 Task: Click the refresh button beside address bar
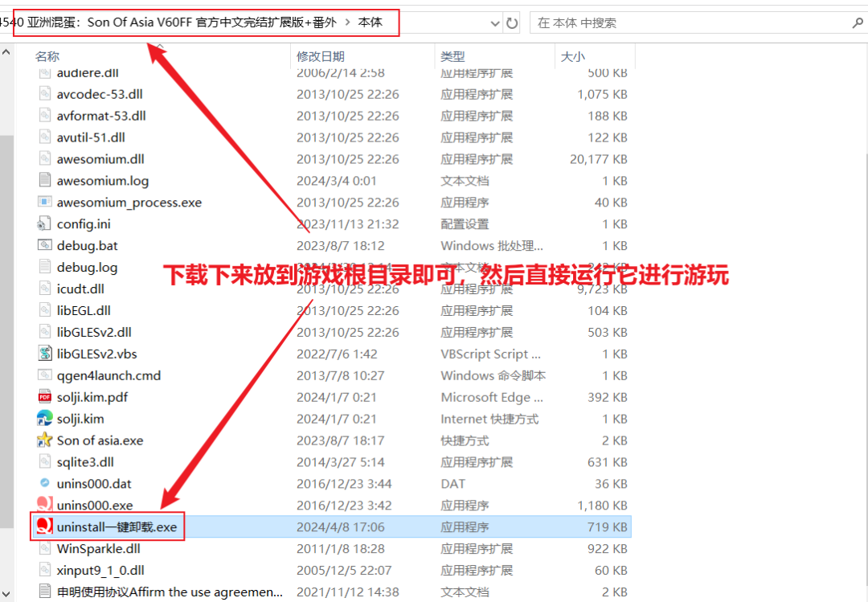512,23
